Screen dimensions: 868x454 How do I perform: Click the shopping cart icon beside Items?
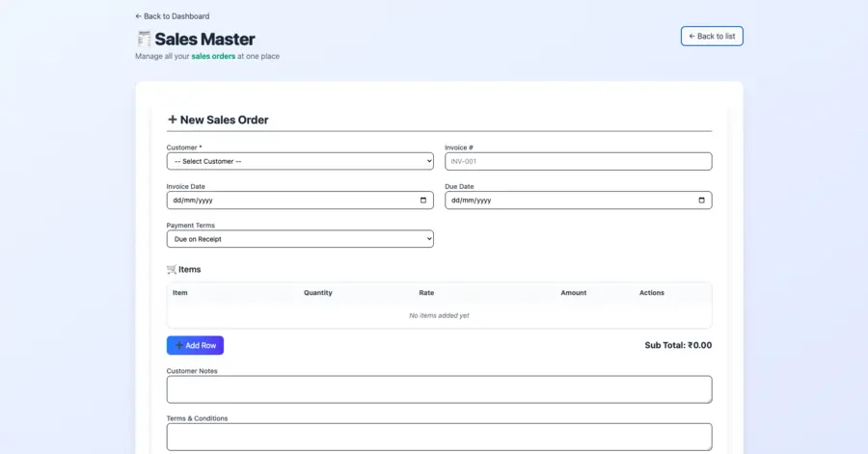pos(172,269)
